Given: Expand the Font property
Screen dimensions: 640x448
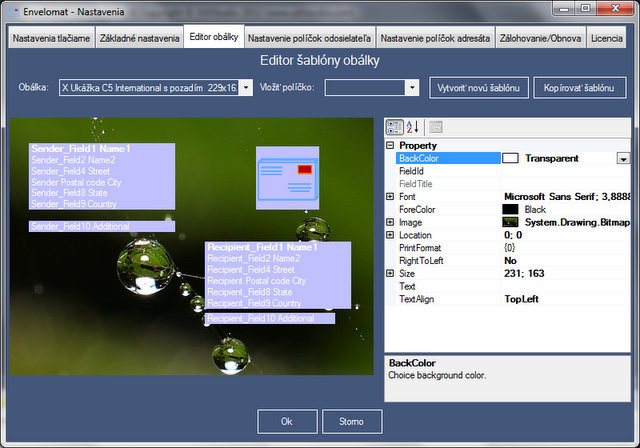Looking at the screenshot, I should 390,197.
